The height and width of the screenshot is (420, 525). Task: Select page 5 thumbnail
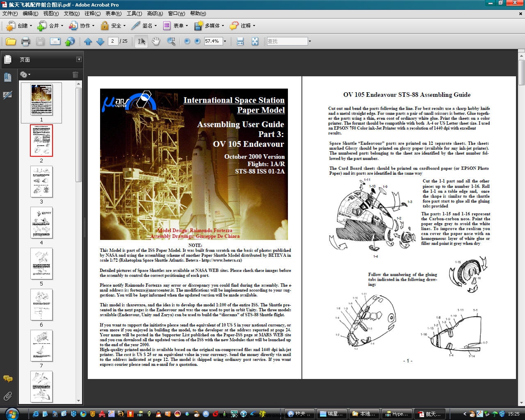[x=41, y=264]
